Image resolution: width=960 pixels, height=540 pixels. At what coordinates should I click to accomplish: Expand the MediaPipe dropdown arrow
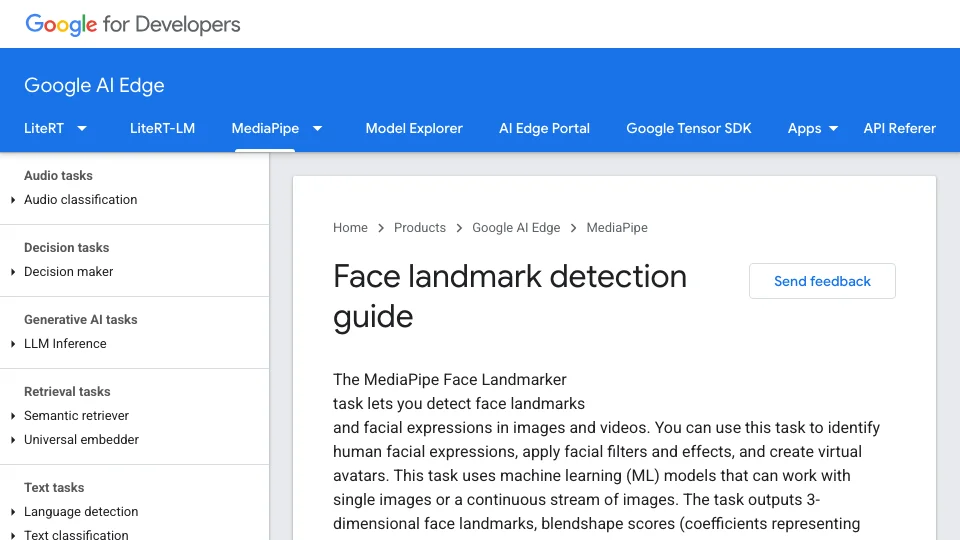(317, 129)
